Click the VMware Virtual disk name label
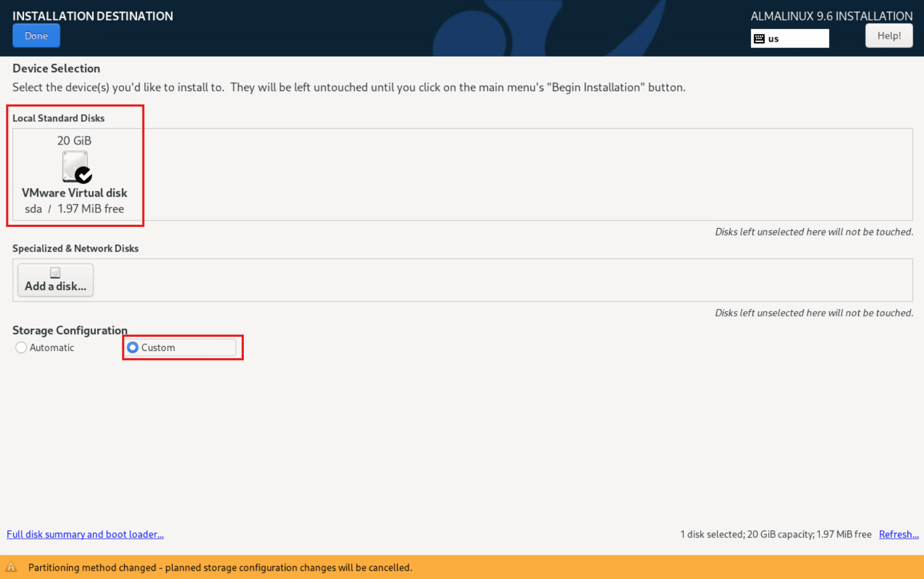The width and height of the screenshot is (924, 579). (74, 193)
